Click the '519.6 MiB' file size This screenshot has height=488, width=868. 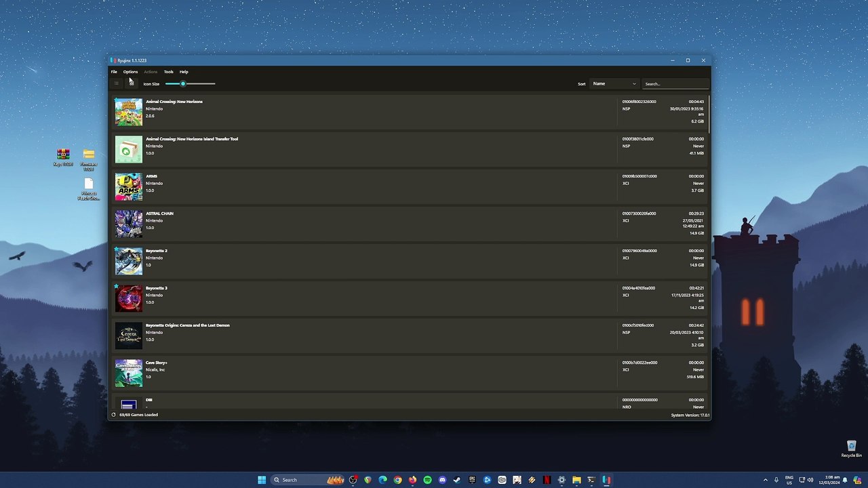(x=695, y=377)
